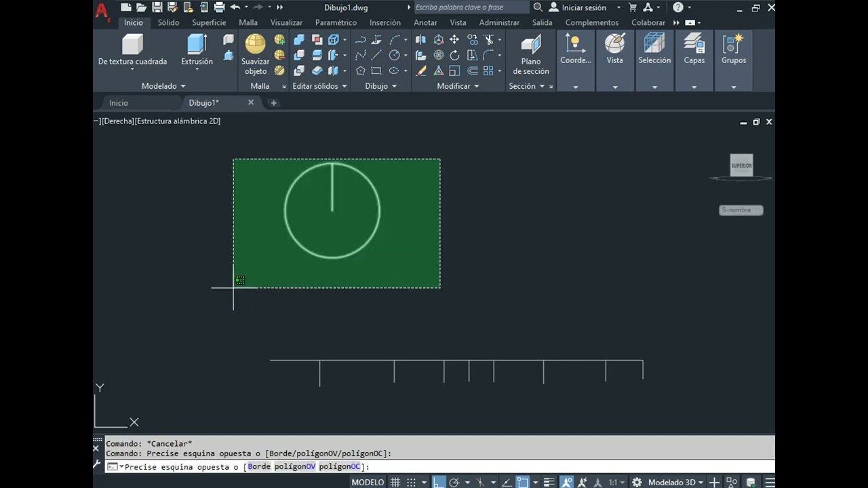868x488 pixels.
Task: Click the SUPERIOR face of the ViewCube
Action: coord(741,165)
